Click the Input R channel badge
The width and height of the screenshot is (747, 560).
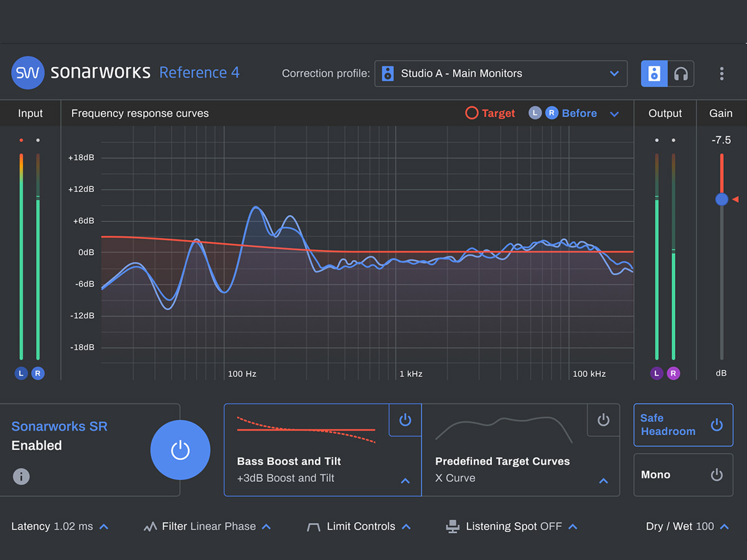click(38, 373)
